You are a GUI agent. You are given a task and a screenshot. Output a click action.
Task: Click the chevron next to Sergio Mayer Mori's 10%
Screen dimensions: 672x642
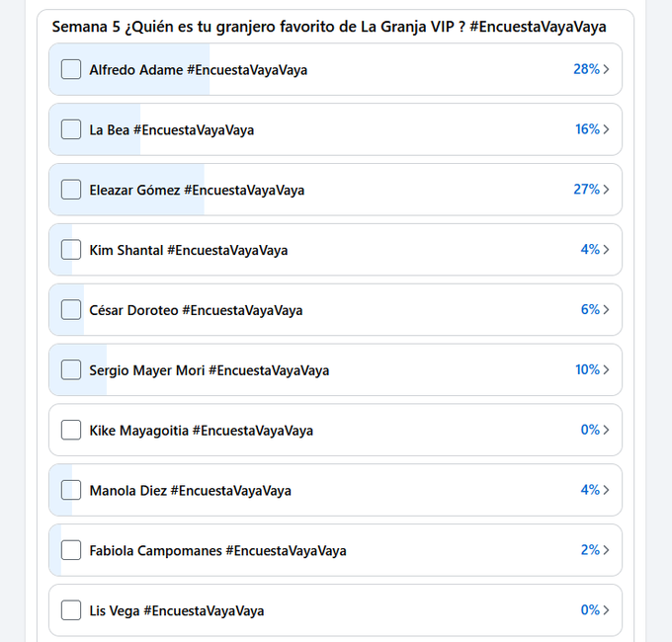pyautogui.click(x=606, y=370)
